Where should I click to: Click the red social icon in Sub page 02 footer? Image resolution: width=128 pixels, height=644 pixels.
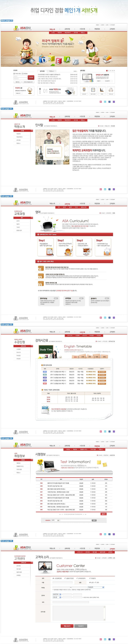coord(101,318)
